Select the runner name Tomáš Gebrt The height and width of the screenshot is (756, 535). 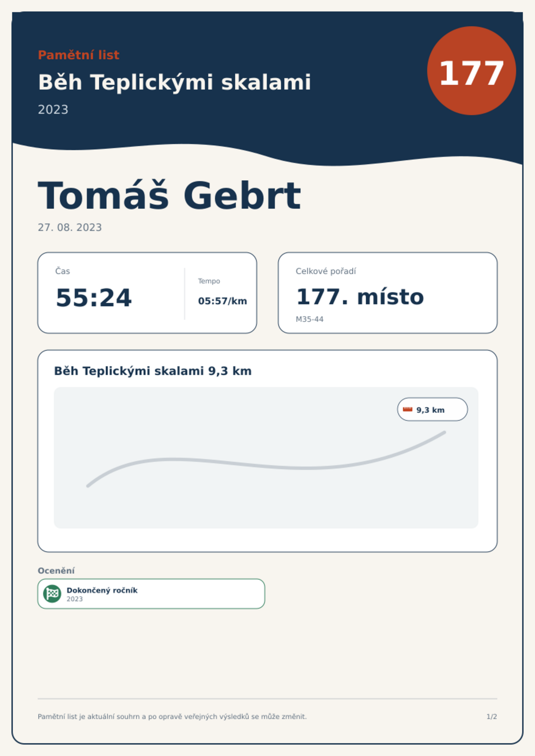tap(169, 196)
